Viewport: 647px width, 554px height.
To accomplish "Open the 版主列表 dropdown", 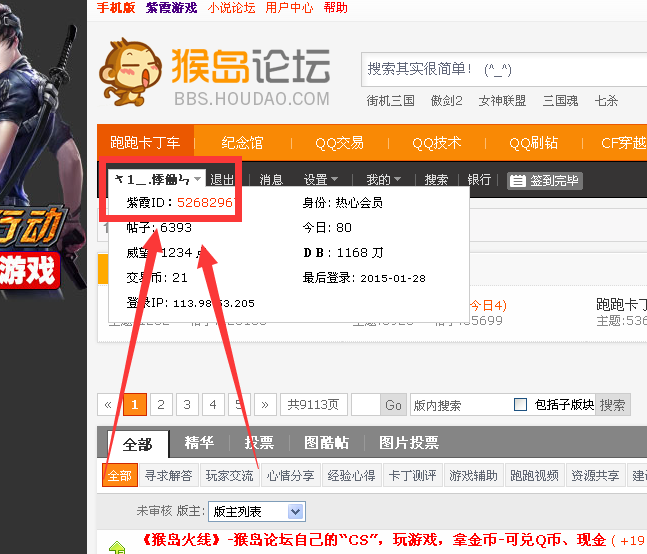I will [x=257, y=512].
